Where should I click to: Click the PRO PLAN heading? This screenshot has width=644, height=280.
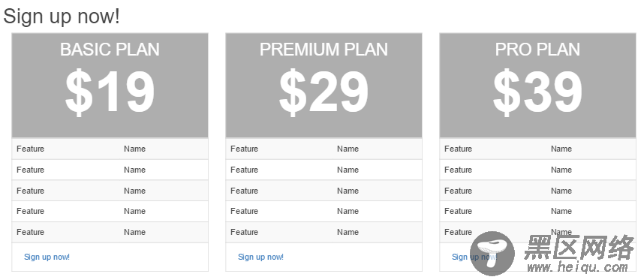[x=537, y=50]
